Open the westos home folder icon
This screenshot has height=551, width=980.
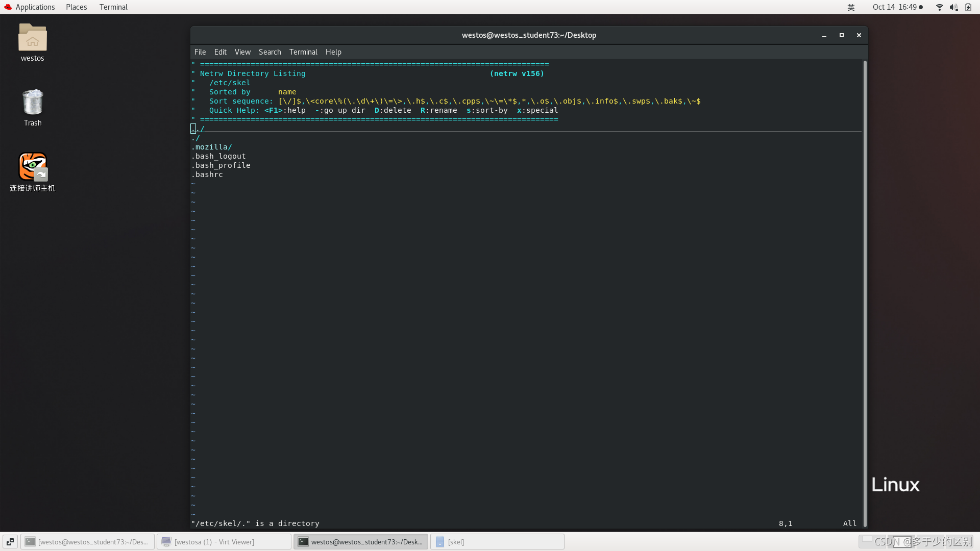pos(32,38)
